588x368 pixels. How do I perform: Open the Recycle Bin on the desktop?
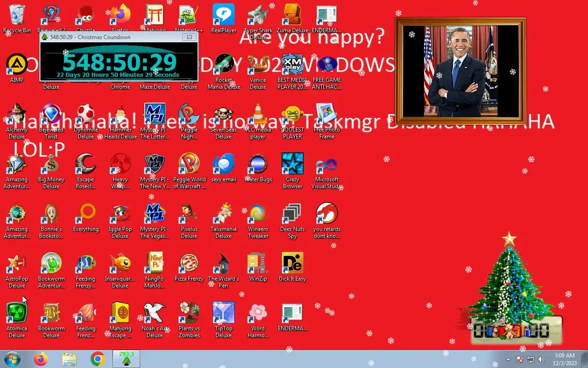pos(17,18)
